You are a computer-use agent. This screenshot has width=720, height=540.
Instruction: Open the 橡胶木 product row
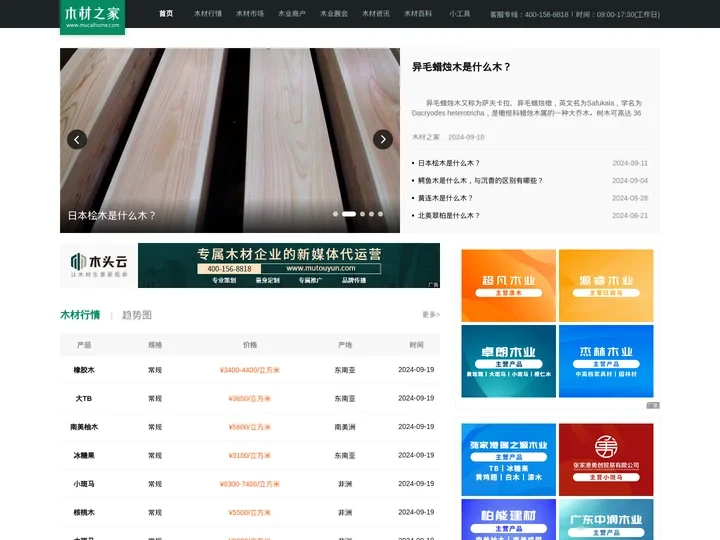[x=250, y=370]
